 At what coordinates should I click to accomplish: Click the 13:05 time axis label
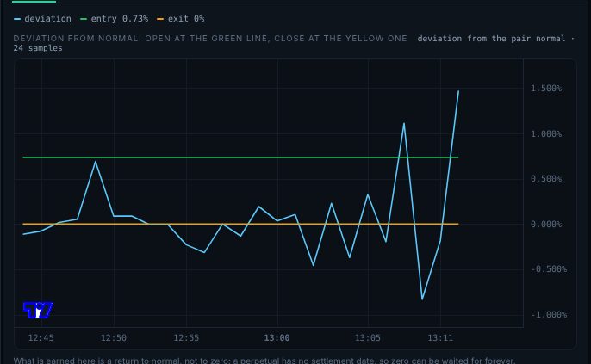pyautogui.click(x=368, y=338)
